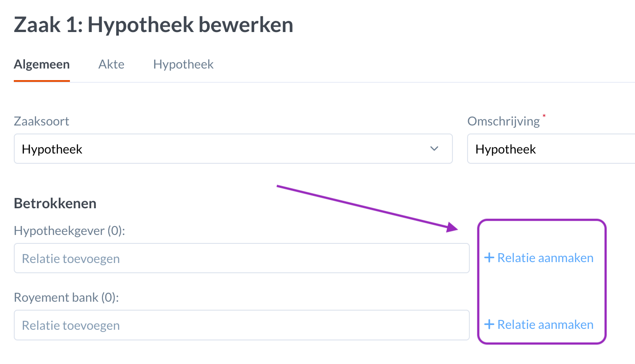Click the Omschrijving field label

[x=503, y=121]
